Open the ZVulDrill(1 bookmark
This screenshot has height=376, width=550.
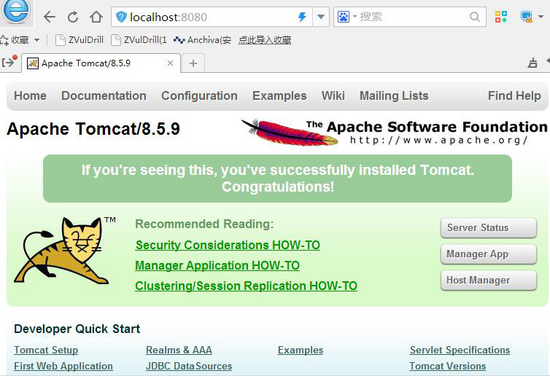click(x=139, y=40)
